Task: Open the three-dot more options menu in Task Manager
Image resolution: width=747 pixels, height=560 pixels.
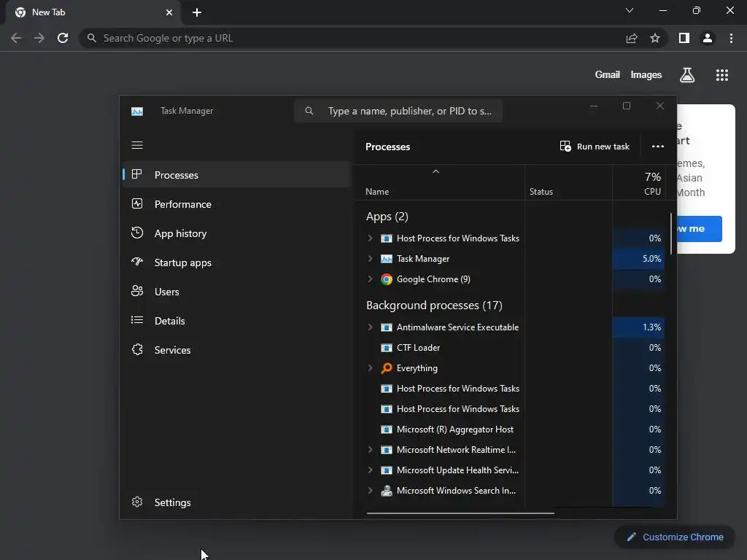Action: 658,147
